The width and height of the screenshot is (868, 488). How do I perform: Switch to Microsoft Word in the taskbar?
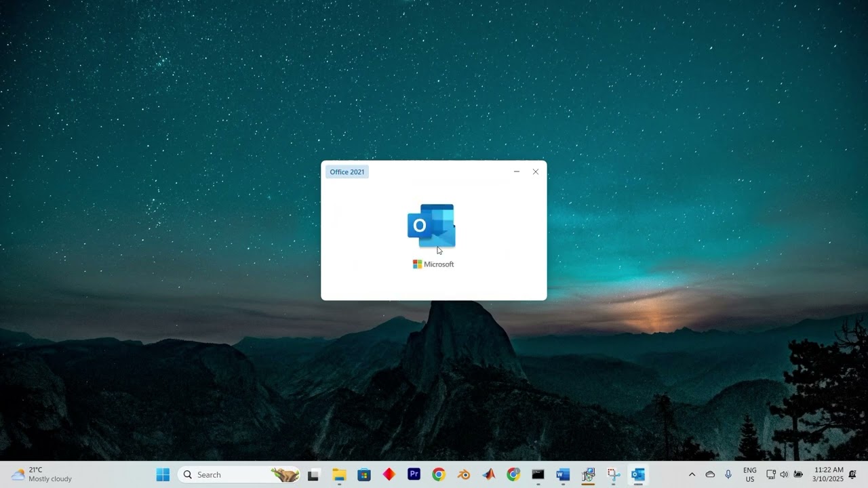pyautogui.click(x=563, y=474)
